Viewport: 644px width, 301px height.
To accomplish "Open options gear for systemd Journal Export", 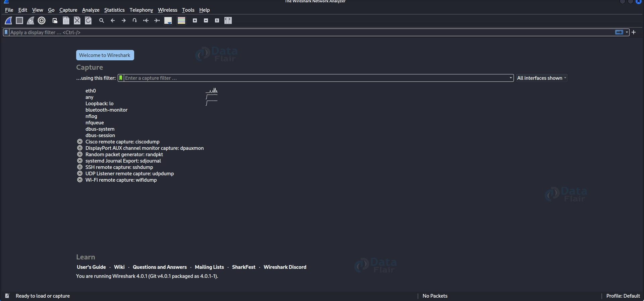I will coord(80,161).
